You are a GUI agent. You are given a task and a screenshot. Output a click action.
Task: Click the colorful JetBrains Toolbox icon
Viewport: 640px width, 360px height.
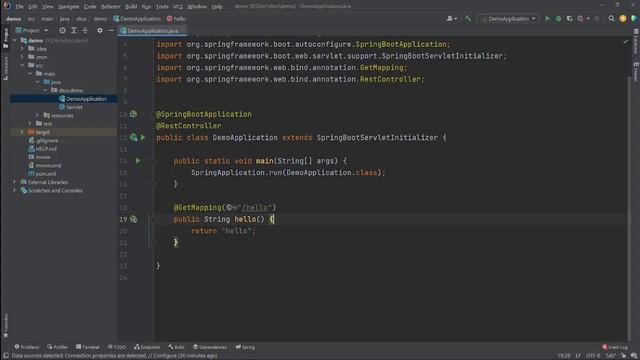click(634, 19)
